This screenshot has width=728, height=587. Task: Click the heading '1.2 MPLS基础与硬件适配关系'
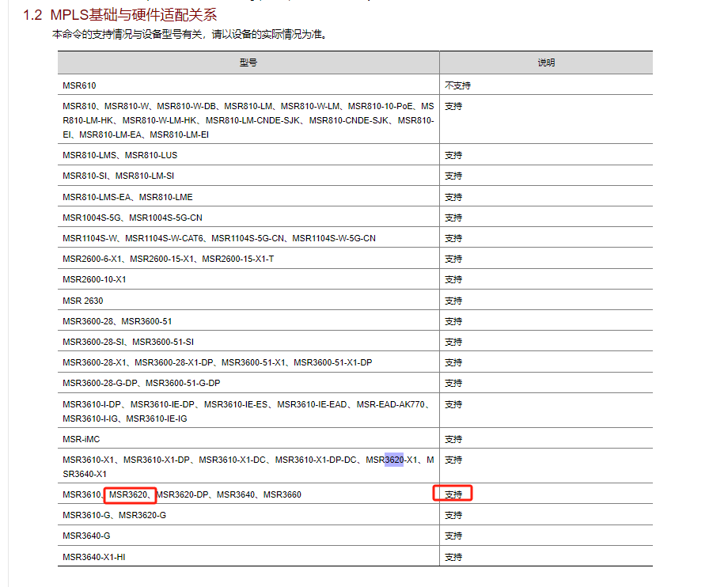(119, 15)
